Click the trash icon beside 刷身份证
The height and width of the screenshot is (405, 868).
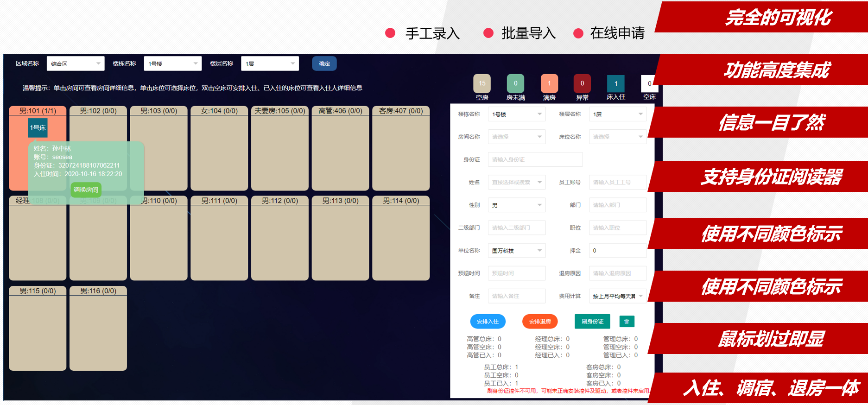627,322
